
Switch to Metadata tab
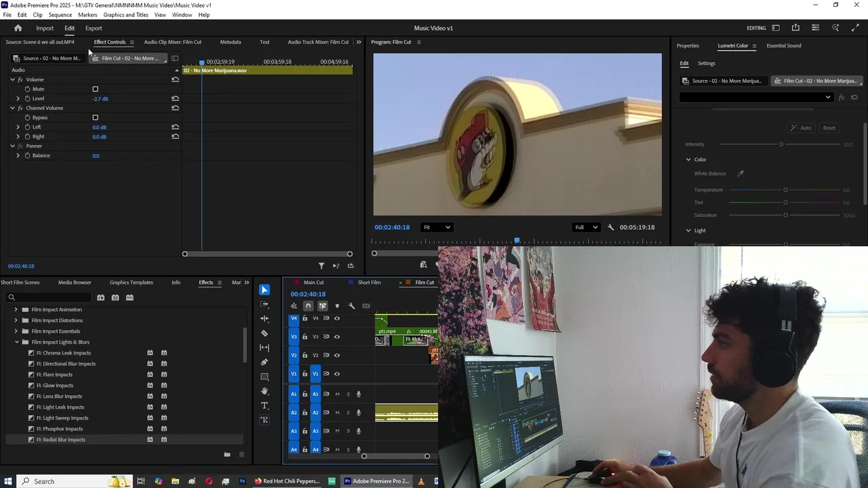pos(231,42)
